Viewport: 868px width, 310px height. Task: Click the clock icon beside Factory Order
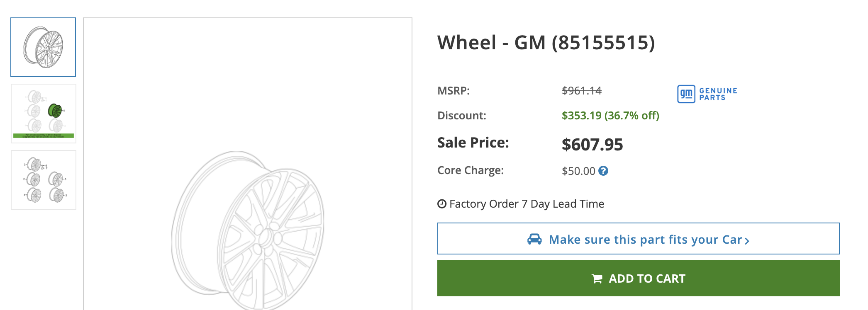tap(442, 204)
